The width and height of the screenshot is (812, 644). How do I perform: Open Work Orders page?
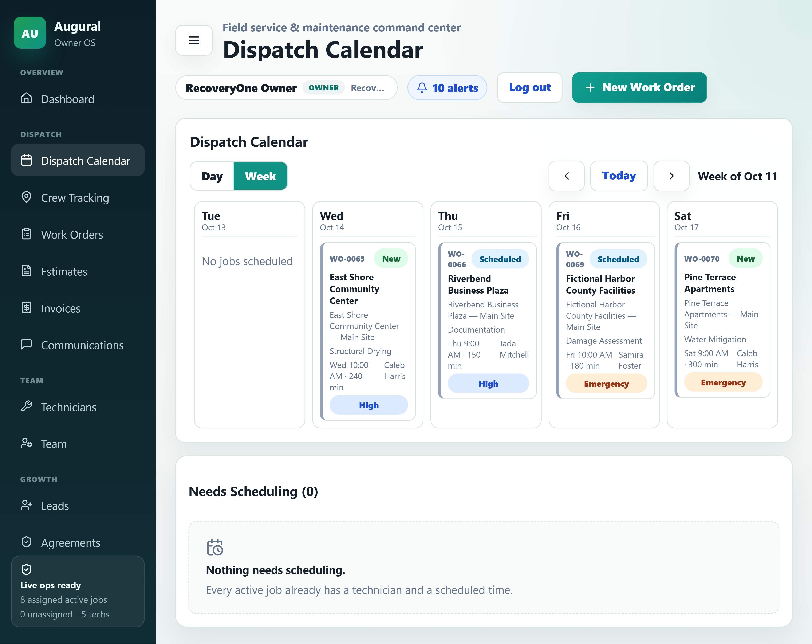click(78, 234)
